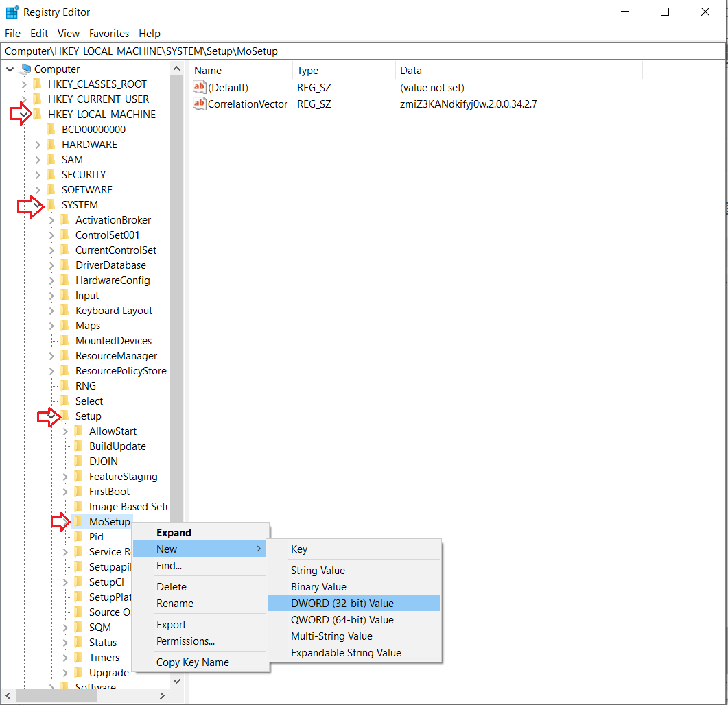Click the DriverDatabase folder icon
This screenshot has width=728, height=705.
coord(65,265)
